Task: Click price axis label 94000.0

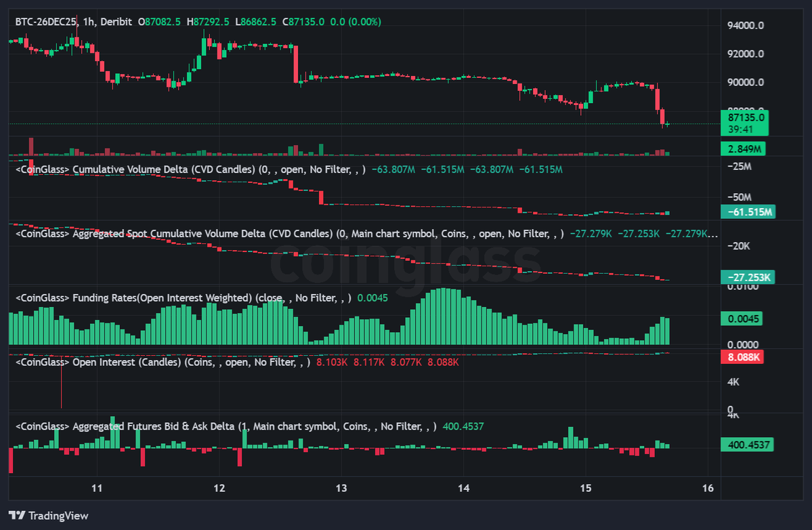Action: click(745, 25)
